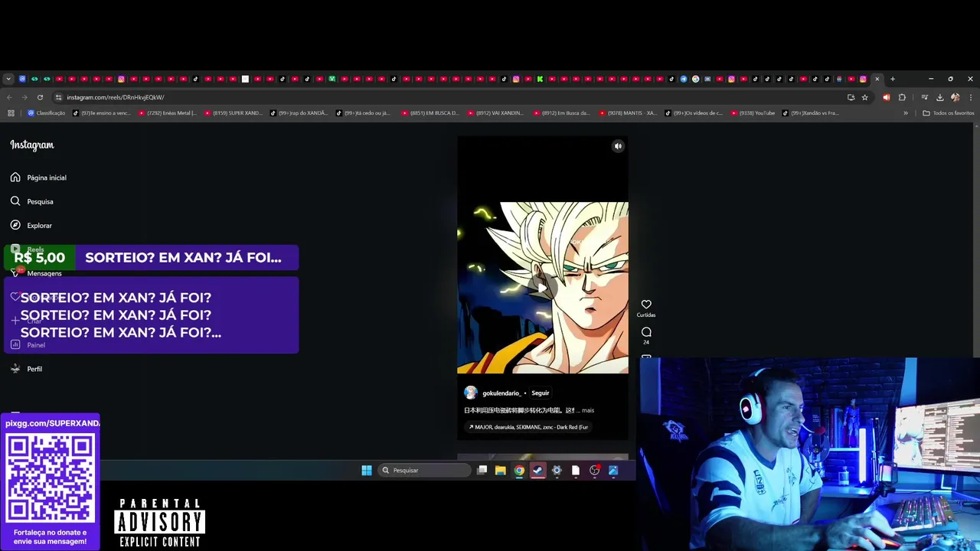
Task: Open File Explorer from the taskbar
Action: click(501, 471)
